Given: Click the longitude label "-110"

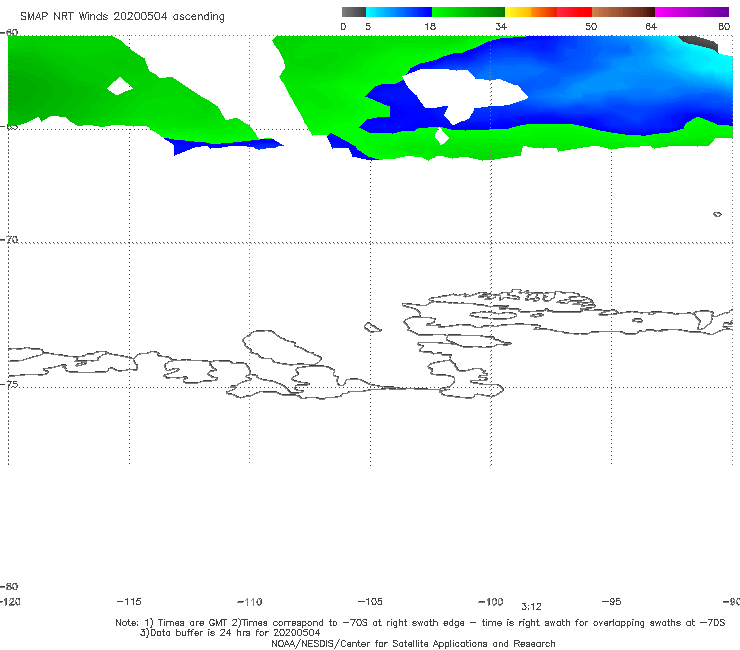Looking at the screenshot, I should tap(250, 602).
